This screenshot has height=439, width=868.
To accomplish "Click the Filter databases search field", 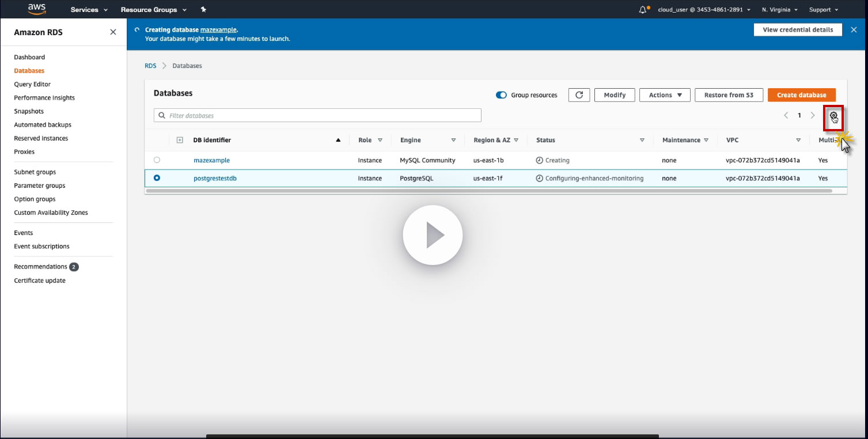I will pyautogui.click(x=317, y=115).
